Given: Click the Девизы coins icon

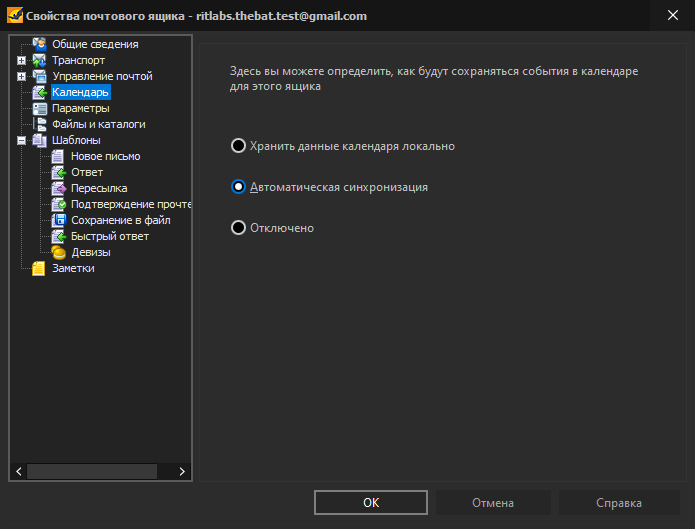Looking at the screenshot, I should pos(59,252).
